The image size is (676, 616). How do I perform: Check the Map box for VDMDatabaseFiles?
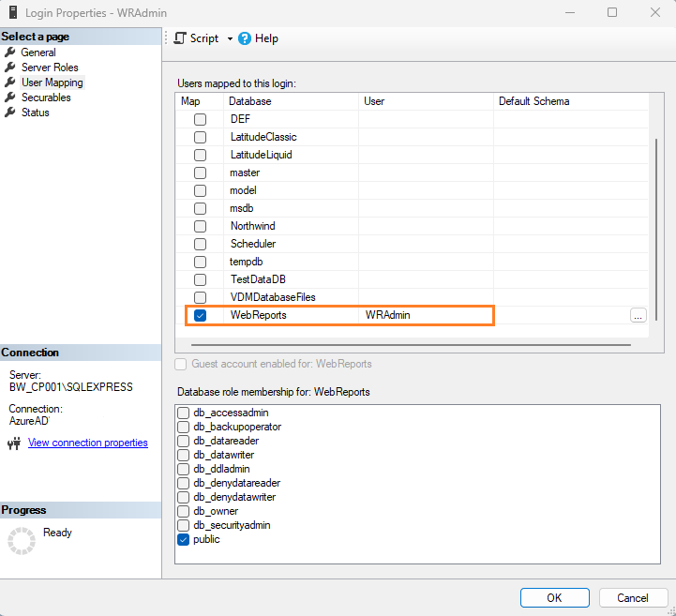tap(200, 297)
